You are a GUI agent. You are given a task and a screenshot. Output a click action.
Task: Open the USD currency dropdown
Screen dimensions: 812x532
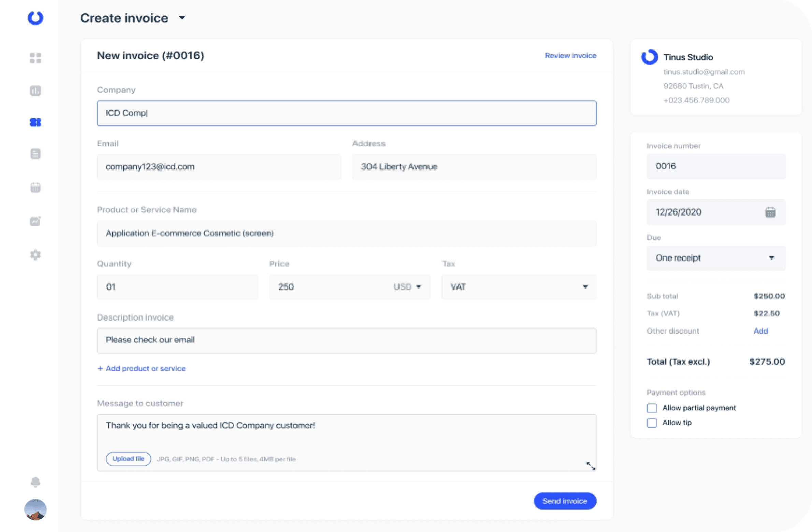(407, 287)
